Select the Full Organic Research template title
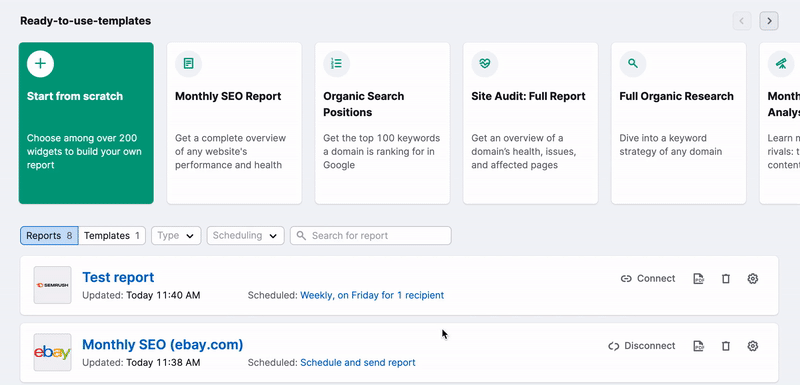This screenshot has height=385, width=800. click(x=677, y=96)
